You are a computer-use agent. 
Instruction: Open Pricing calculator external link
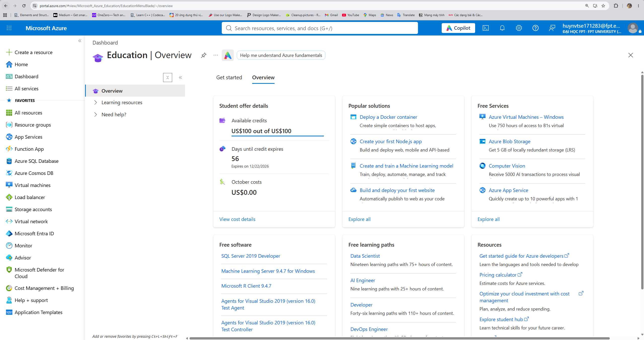[501, 275]
